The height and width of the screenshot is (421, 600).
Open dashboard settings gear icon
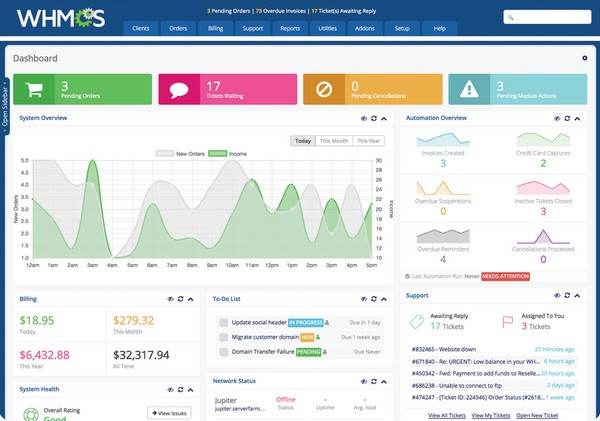tap(584, 59)
